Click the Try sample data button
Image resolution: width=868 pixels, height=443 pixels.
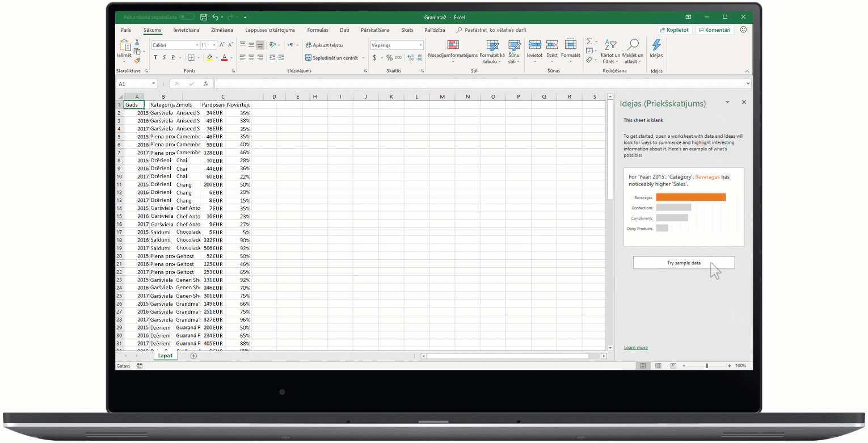[x=684, y=263]
